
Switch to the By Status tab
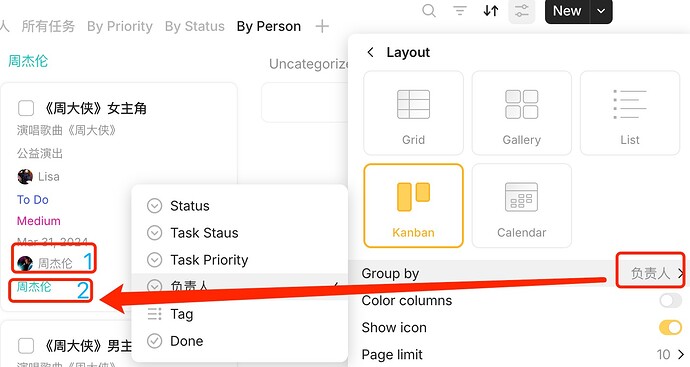tap(195, 26)
